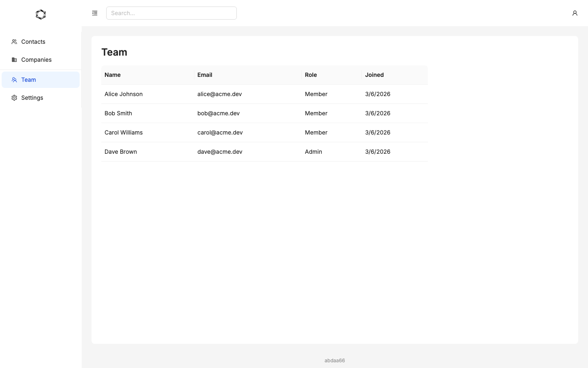Click the Companies building icon

(x=14, y=60)
